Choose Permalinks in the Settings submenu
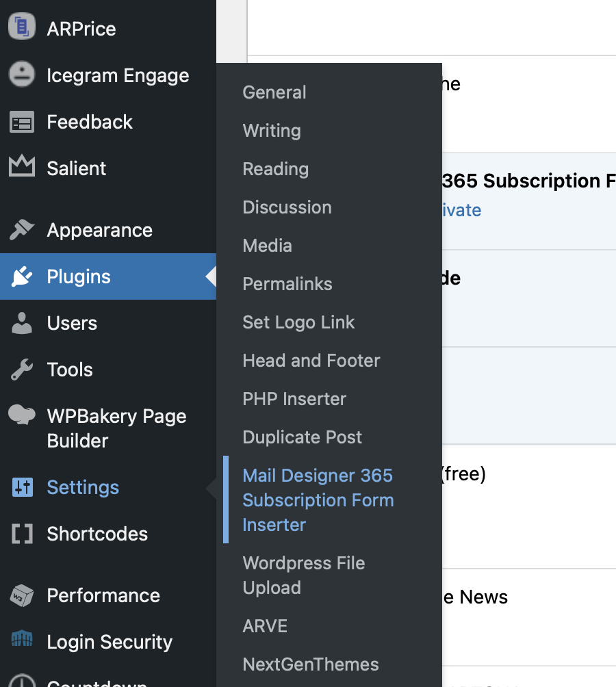This screenshot has width=616, height=687. (x=287, y=284)
